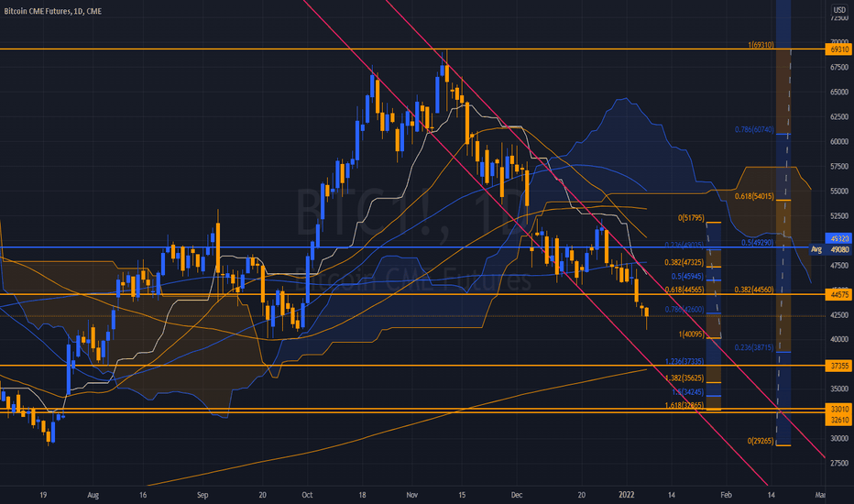This screenshot has height=504, width=854.
Task: Click the '16' date on the time axis
Action: [x=143, y=495]
